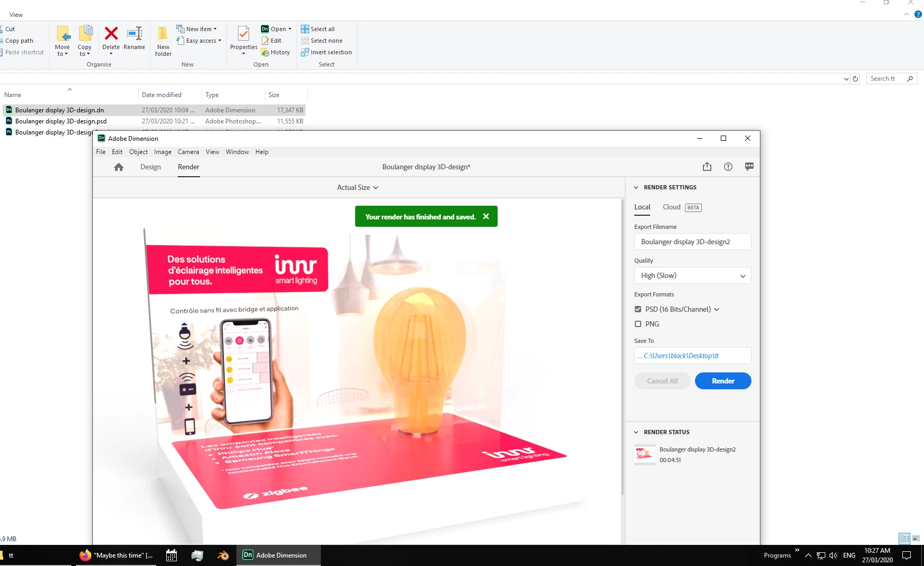Image resolution: width=924 pixels, height=566 pixels.
Task: Collapse the Render Status section
Action: (x=636, y=432)
